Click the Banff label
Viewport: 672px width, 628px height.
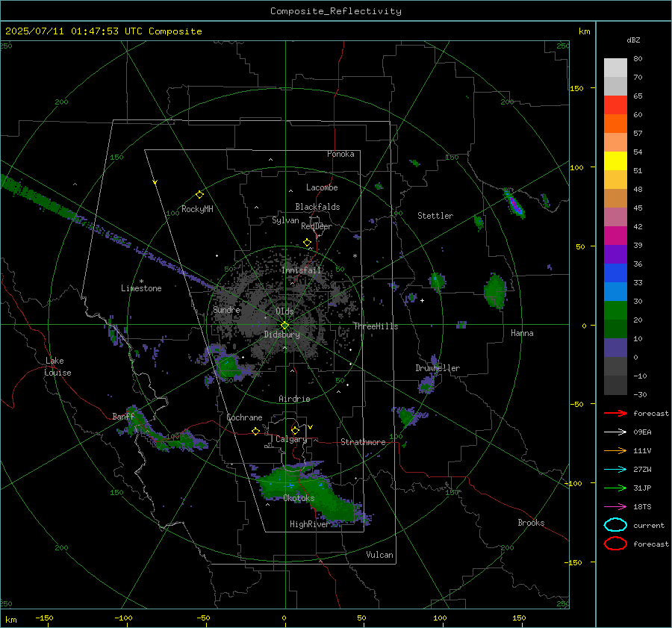[123, 416]
